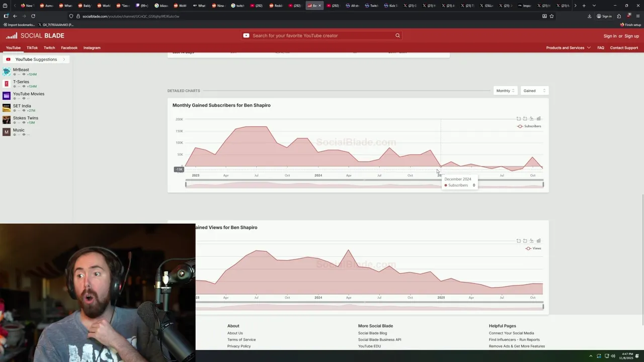
Task: Open the Contact Support link
Action: coord(624,48)
